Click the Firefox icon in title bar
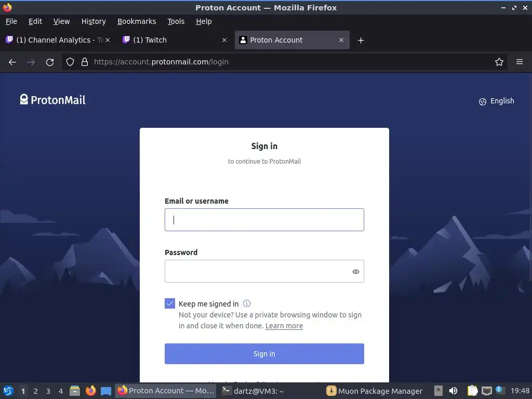This screenshot has height=399, width=532. (7, 7)
